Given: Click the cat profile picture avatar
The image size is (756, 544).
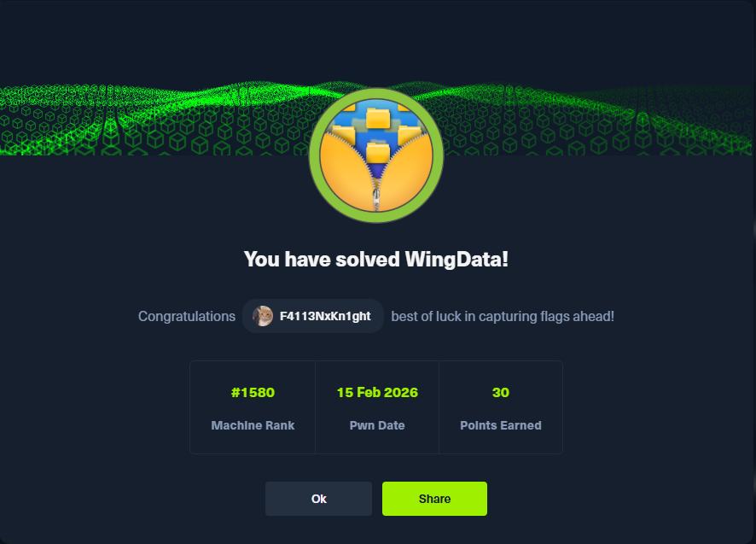Looking at the screenshot, I should (263, 316).
